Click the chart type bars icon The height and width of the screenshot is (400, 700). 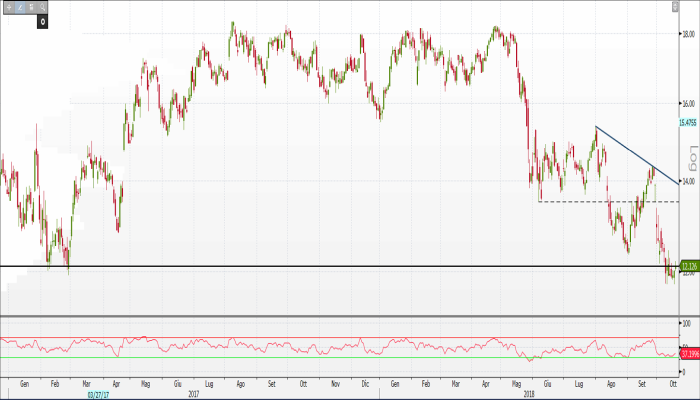pos(31,6)
